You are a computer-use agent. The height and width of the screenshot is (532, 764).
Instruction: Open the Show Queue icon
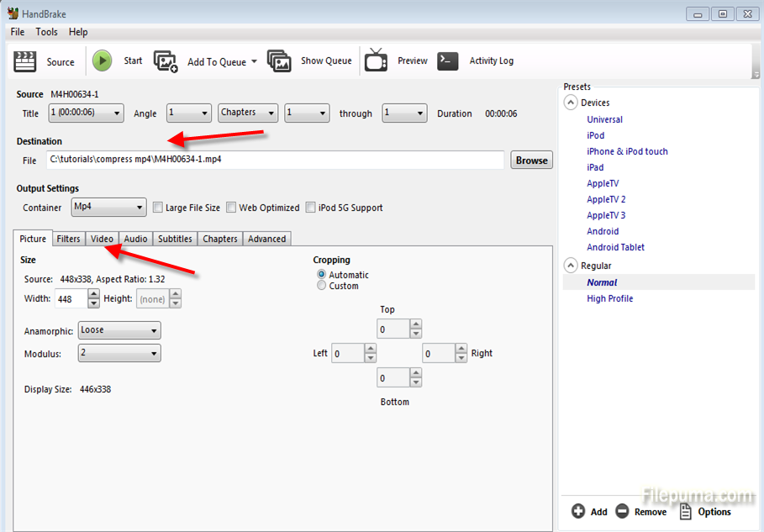279,61
